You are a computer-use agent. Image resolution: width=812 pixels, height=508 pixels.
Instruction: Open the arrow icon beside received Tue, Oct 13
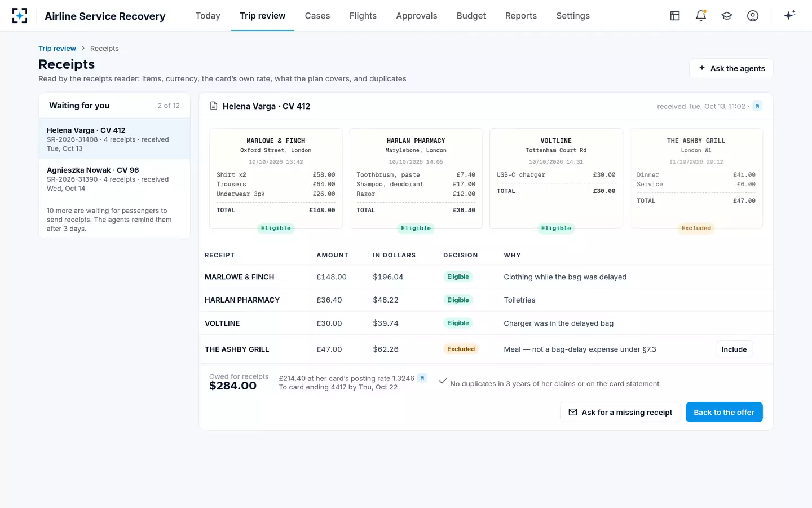click(757, 106)
